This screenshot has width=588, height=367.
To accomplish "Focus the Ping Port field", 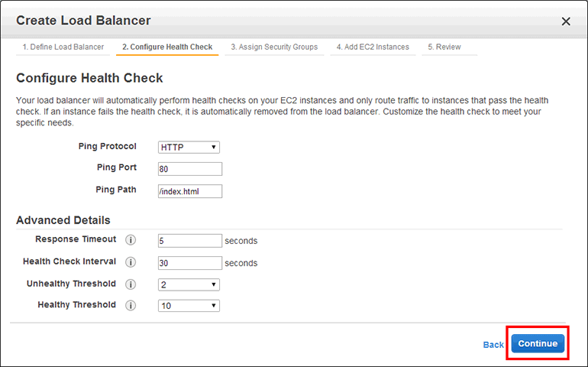I will tap(189, 169).
